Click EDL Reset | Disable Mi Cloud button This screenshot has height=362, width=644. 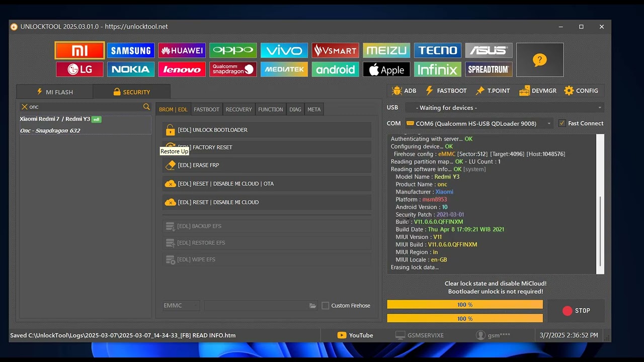pyautogui.click(x=267, y=202)
